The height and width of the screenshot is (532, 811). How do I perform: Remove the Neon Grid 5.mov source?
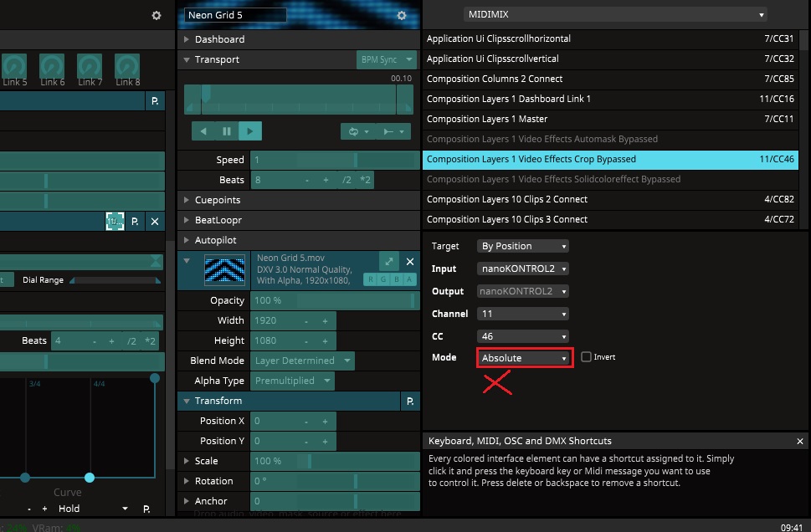409,262
